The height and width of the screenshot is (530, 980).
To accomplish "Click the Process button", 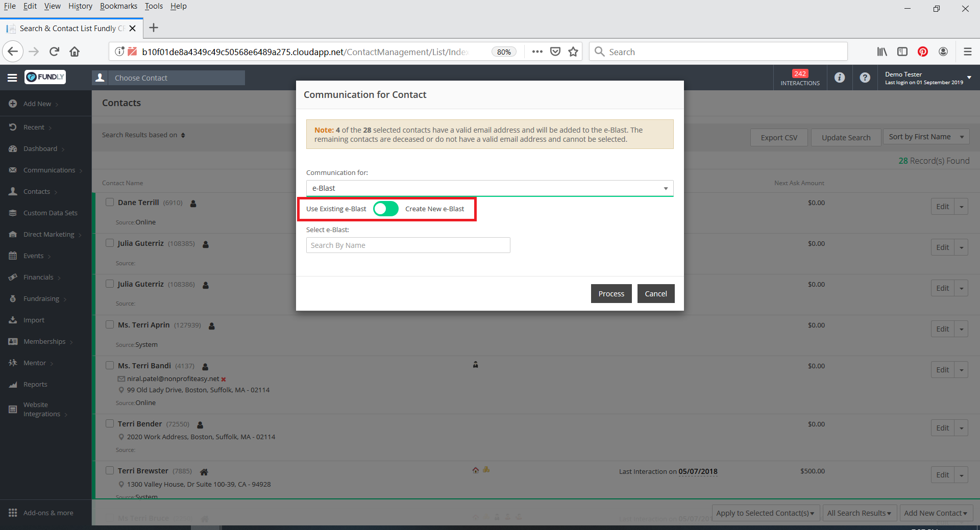I will click(611, 293).
